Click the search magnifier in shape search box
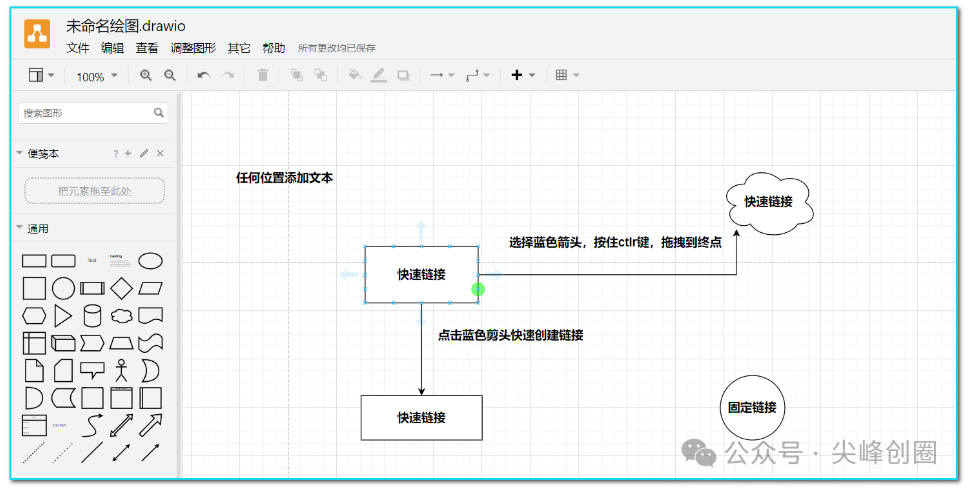 tap(159, 112)
